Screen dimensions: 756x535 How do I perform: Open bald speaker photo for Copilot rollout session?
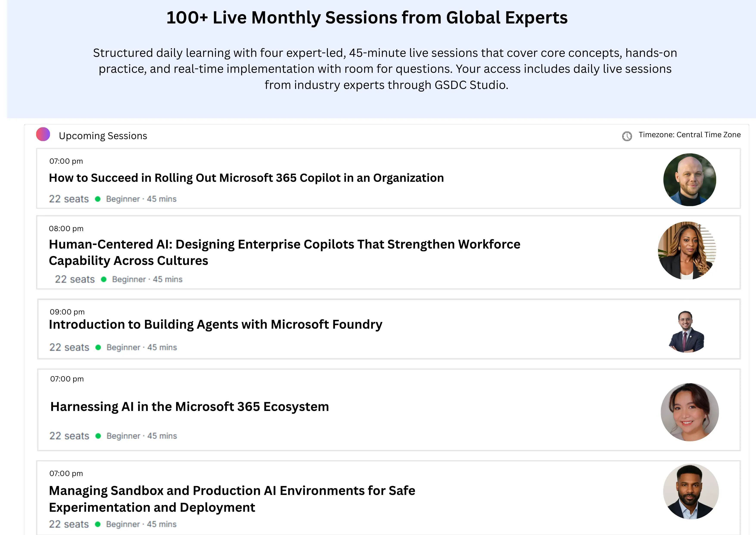point(689,180)
